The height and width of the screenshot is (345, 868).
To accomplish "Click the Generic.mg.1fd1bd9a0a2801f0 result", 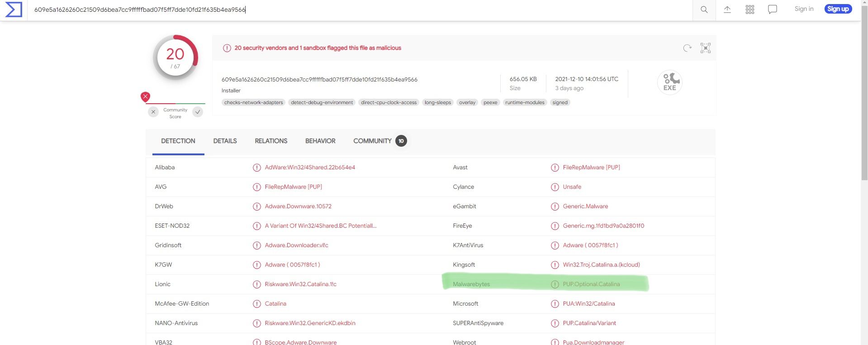I will [603, 226].
